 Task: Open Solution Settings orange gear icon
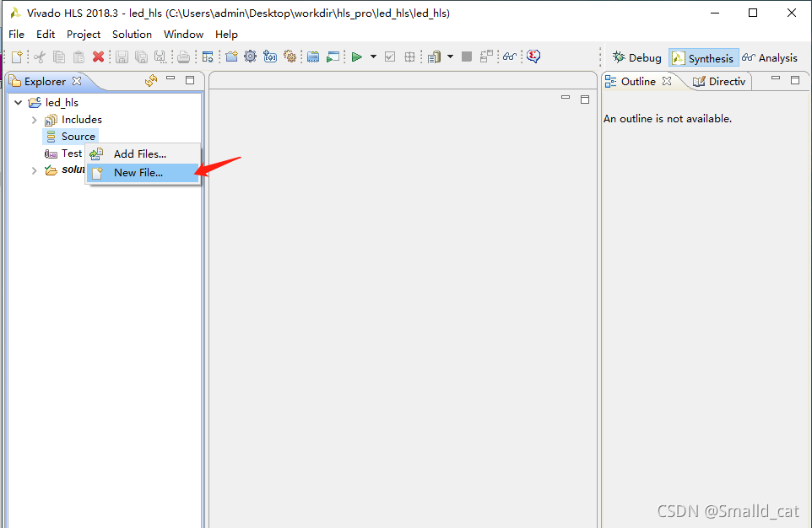click(290, 56)
